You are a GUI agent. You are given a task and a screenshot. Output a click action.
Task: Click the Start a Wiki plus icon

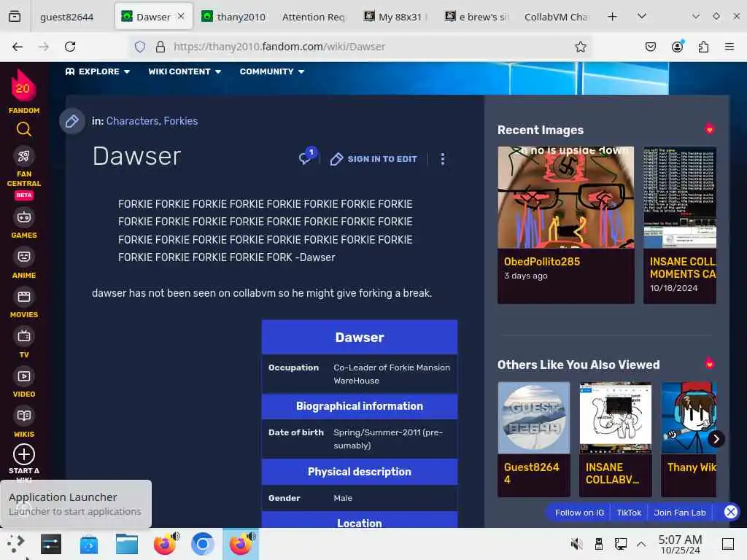(x=24, y=454)
